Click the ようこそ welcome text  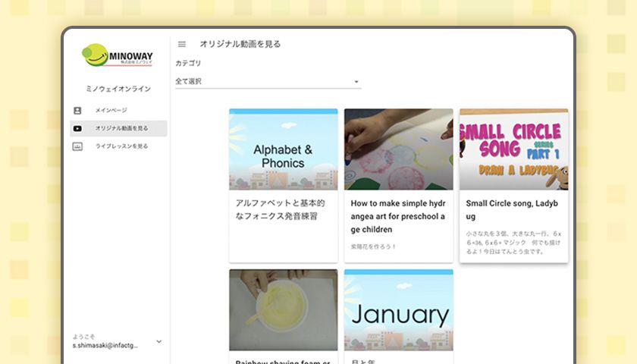[x=83, y=337]
